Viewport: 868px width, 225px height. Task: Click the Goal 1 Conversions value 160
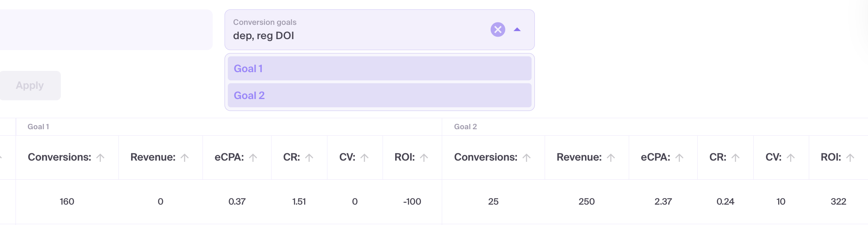click(x=67, y=202)
